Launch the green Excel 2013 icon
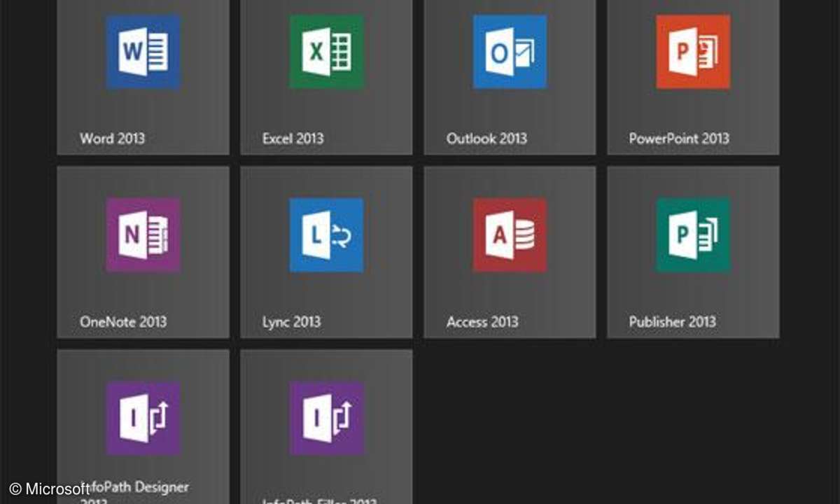 326,52
